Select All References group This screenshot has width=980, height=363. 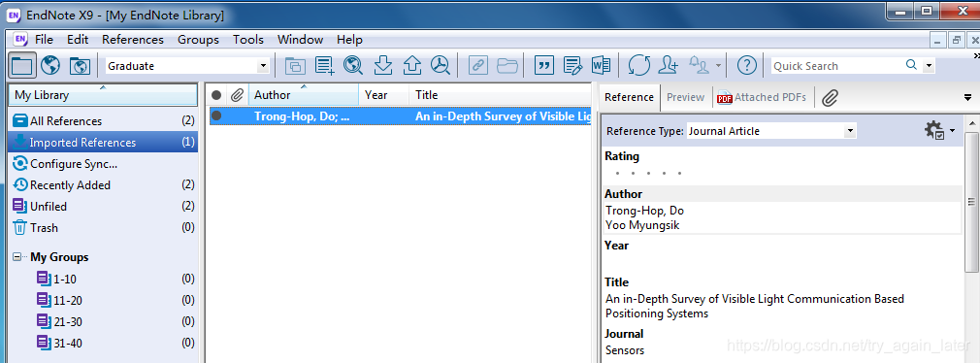pyautogui.click(x=103, y=120)
